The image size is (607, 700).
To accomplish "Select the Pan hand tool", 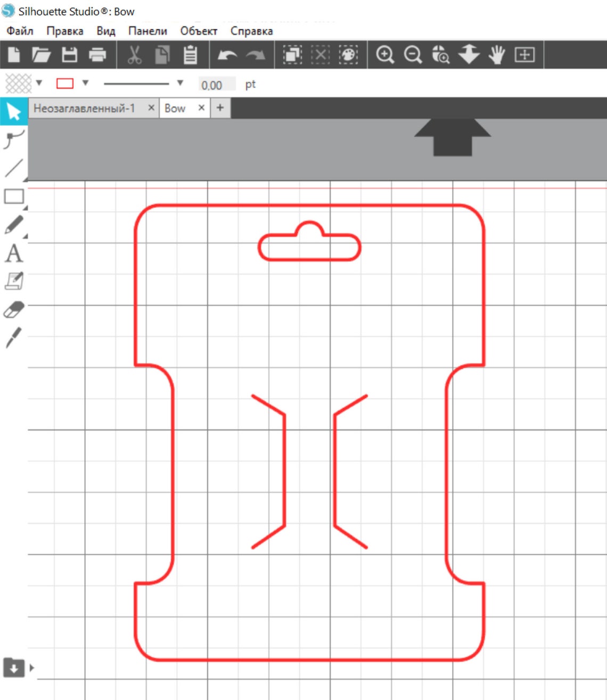I will (496, 54).
